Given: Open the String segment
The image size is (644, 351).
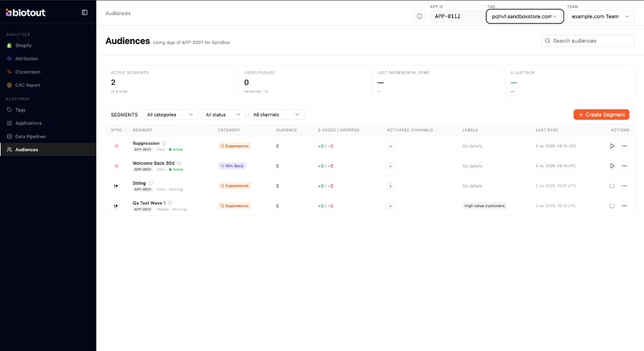Looking at the screenshot, I should pos(139,183).
